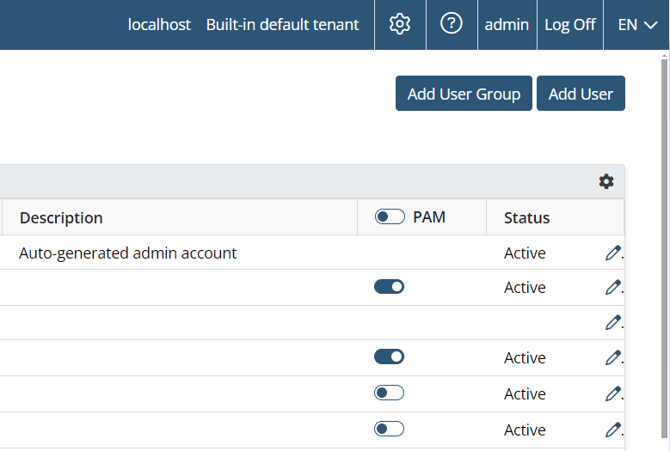This screenshot has height=451, width=670.
Task: Click the Add User button
Action: [581, 94]
